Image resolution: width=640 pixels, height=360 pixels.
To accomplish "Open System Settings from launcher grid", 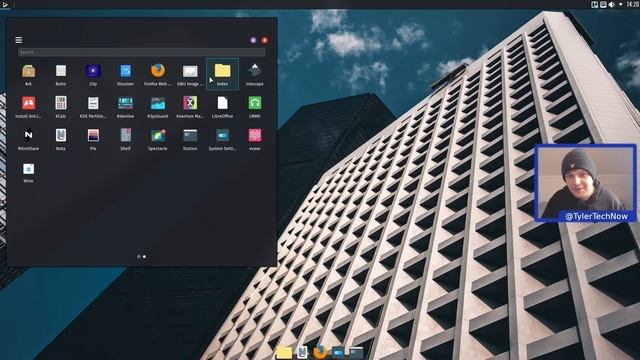I will point(222,139).
